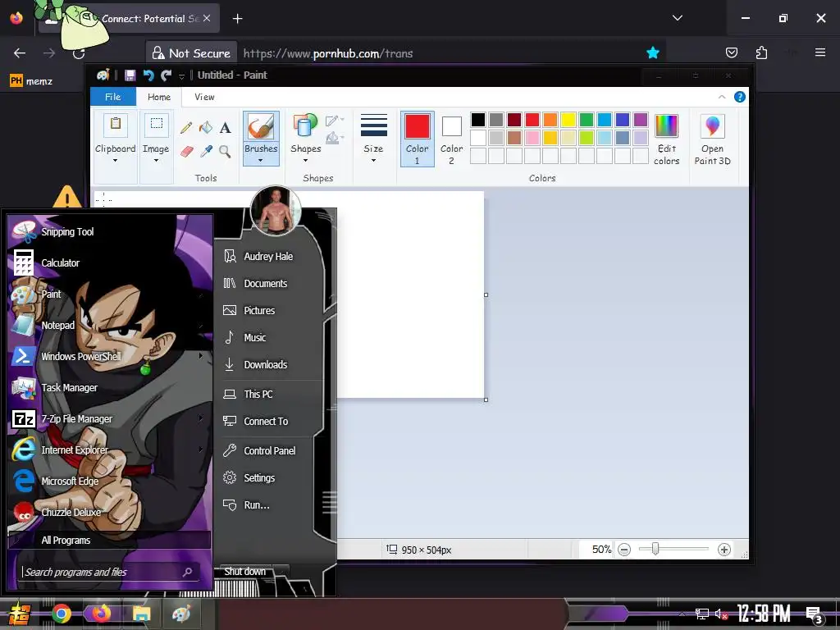Select Color 1 active swatch
This screenshot has height=630, width=840.
[x=418, y=139]
